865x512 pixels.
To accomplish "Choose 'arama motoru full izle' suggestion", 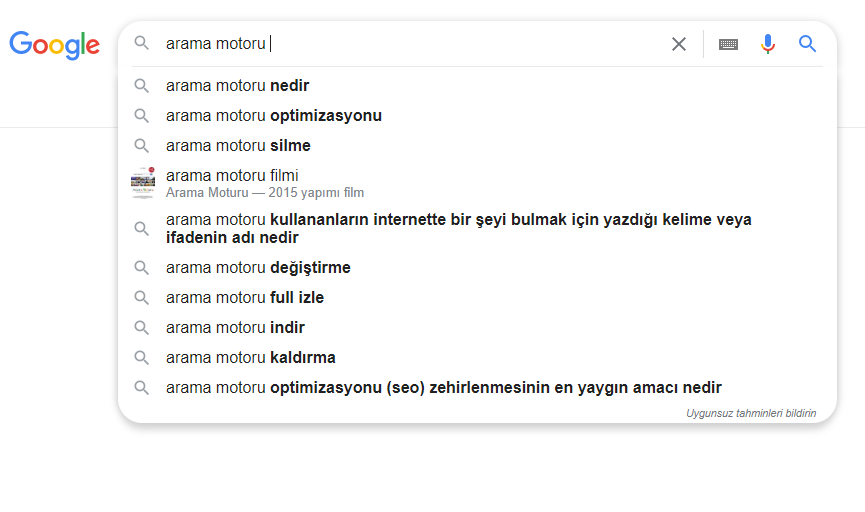I will point(245,298).
